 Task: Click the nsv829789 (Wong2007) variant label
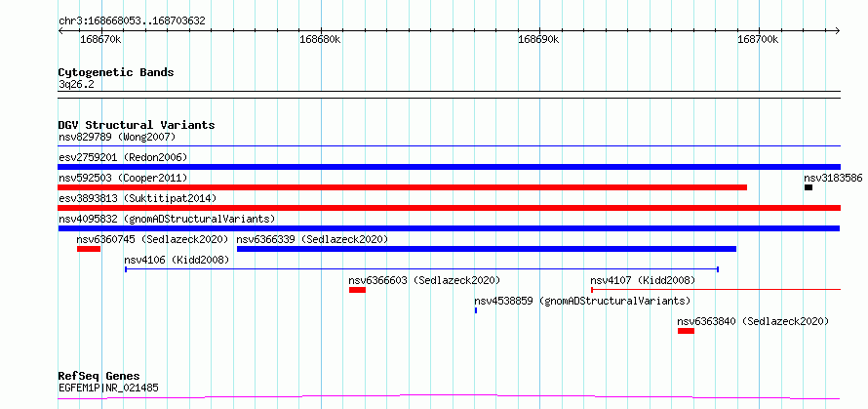117,137
